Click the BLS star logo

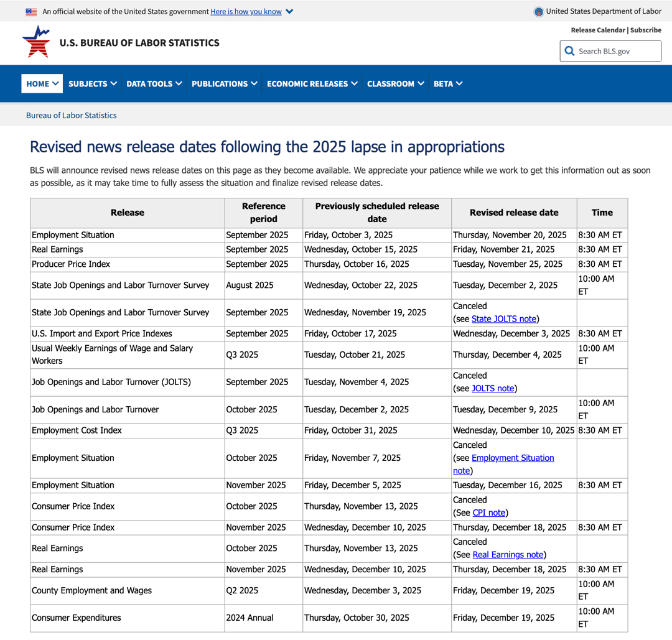(36, 41)
